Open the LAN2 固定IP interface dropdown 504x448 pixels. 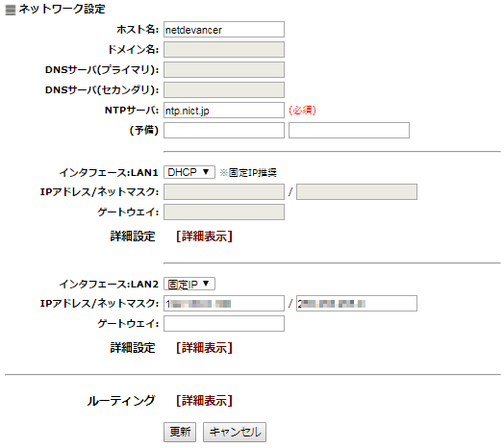(x=189, y=284)
